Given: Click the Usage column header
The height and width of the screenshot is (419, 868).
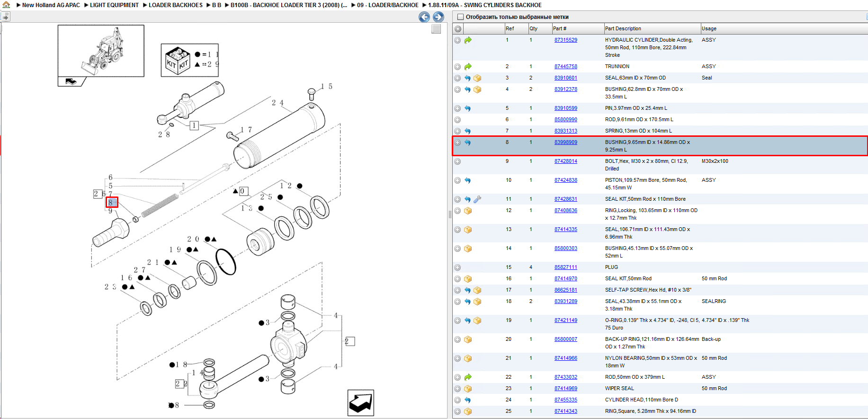Looking at the screenshot, I should point(784,29).
